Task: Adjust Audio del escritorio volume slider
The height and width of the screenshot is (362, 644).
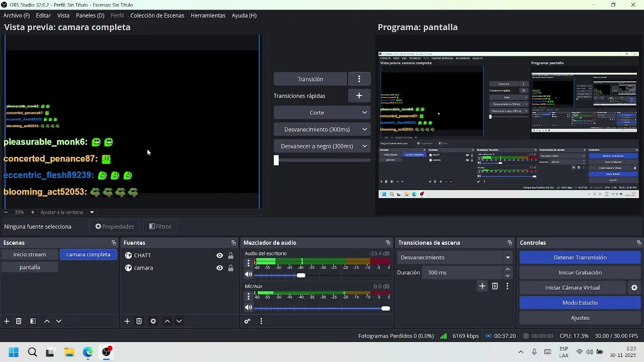Action: click(x=301, y=275)
